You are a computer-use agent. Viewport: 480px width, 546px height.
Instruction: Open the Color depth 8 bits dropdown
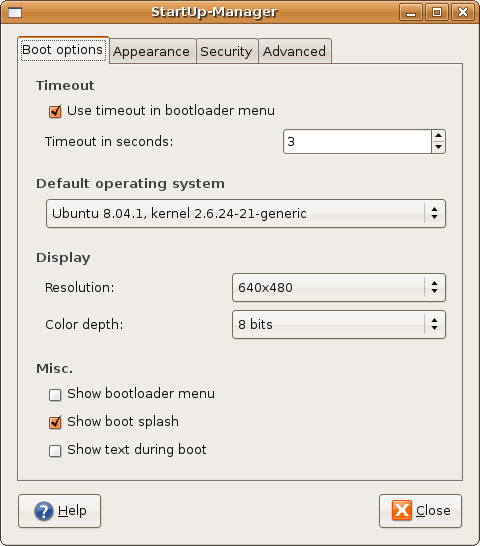(339, 325)
